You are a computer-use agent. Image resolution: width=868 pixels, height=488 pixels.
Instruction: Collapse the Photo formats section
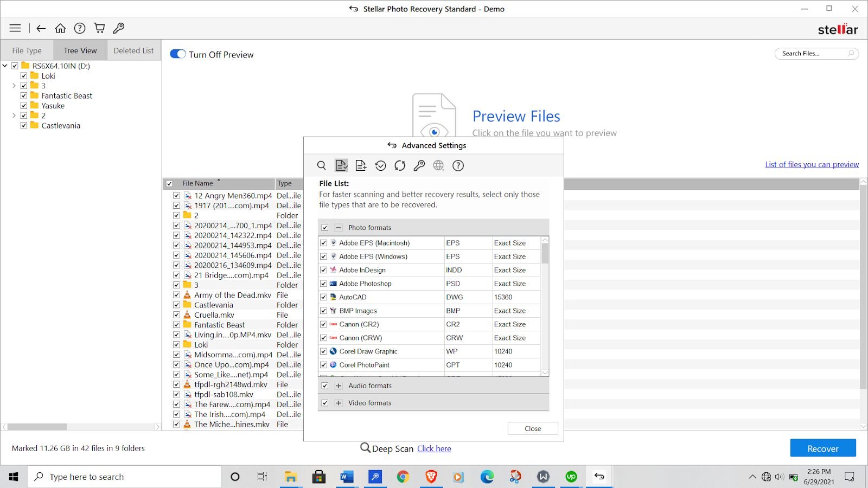click(339, 228)
